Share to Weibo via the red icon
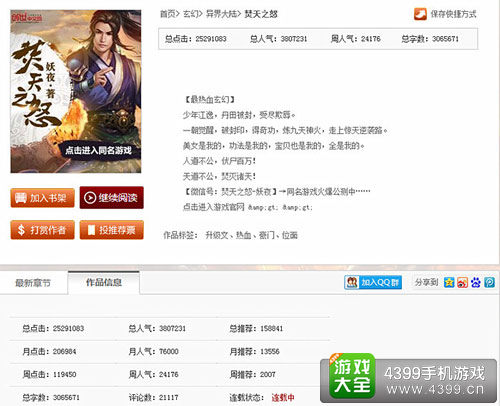Image resolution: width=500 pixels, height=406 pixels. coord(462,283)
